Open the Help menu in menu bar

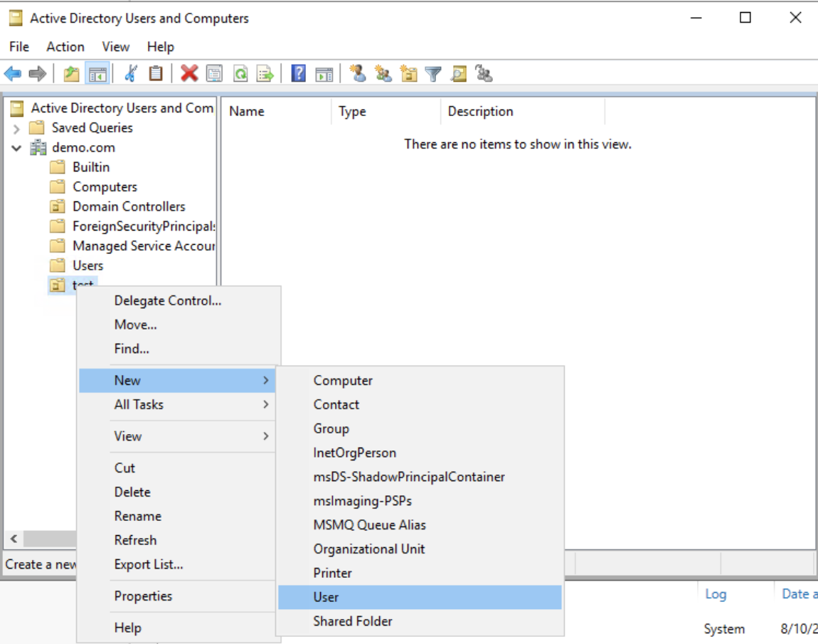pyautogui.click(x=160, y=47)
